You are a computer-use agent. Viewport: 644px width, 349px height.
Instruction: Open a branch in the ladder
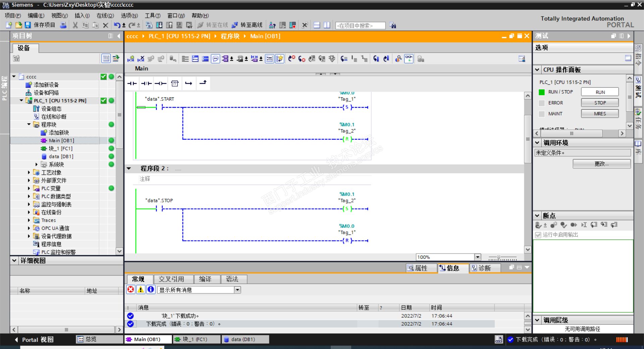tap(189, 83)
